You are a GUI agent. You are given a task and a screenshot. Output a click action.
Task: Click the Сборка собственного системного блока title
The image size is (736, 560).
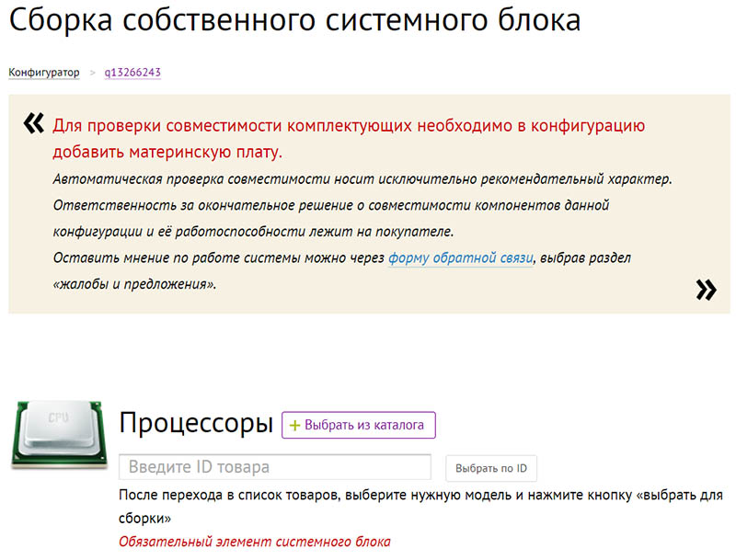294,19
